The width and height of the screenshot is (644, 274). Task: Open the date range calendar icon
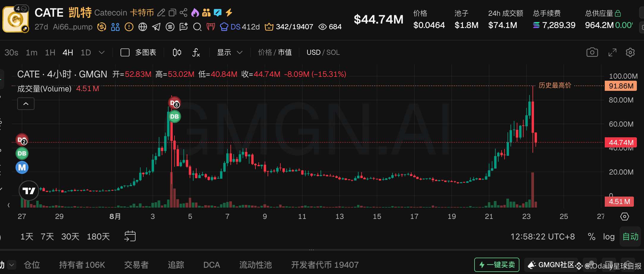coord(130,236)
